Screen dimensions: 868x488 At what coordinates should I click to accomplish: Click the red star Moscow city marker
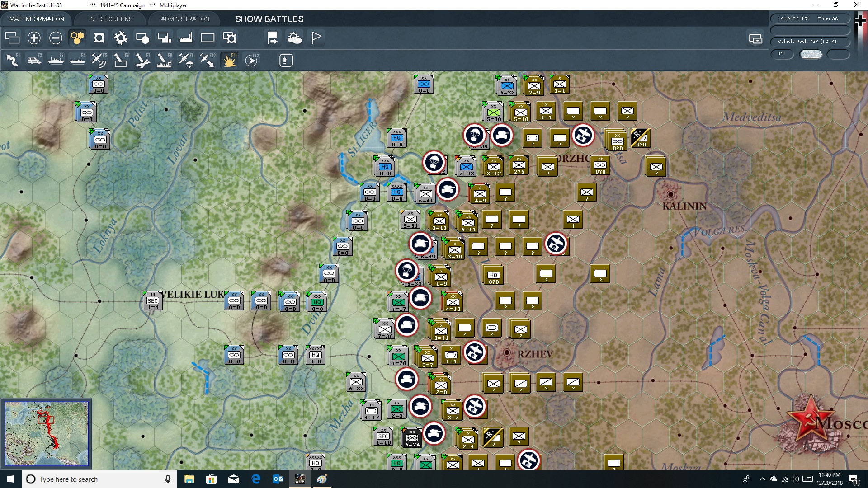coord(811,418)
